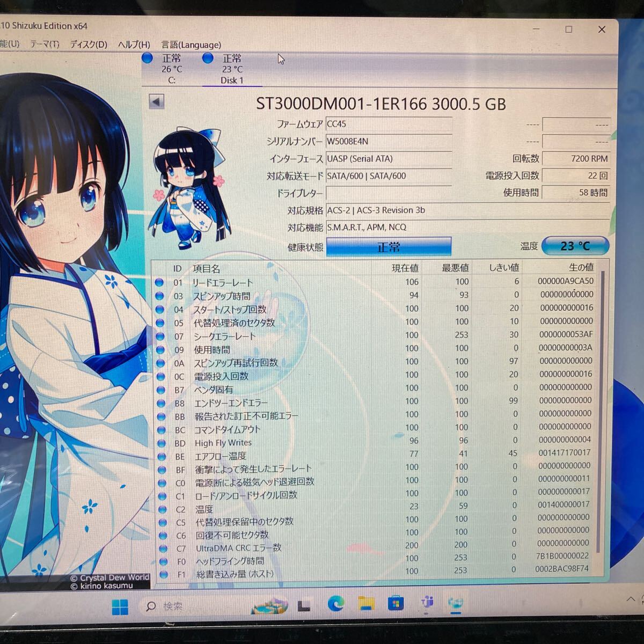Click the empty drive letter field

click(389, 193)
